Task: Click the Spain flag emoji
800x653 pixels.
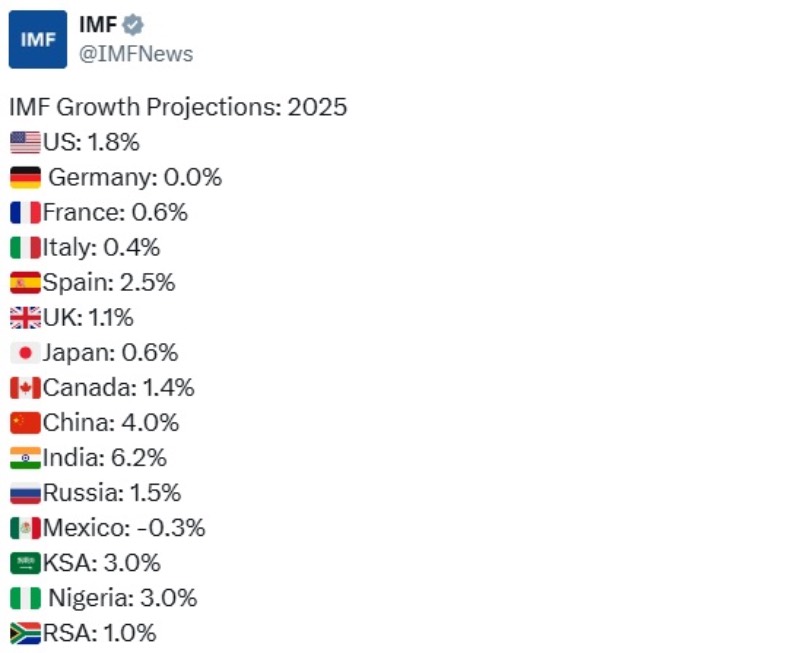Action: pos(26,282)
